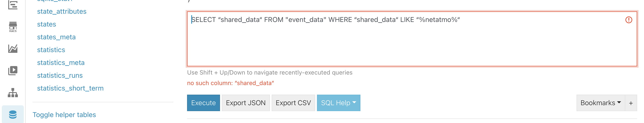Open HACS from the sidebar
The image size is (644, 123).
pyautogui.click(x=13, y=27)
